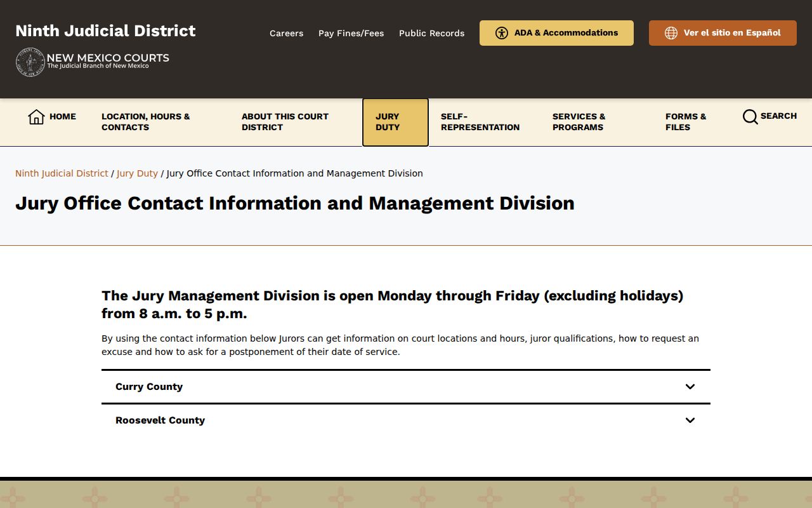
Task: Click Ninth Judicial District breadcrumb link
Action: [62, 173]
